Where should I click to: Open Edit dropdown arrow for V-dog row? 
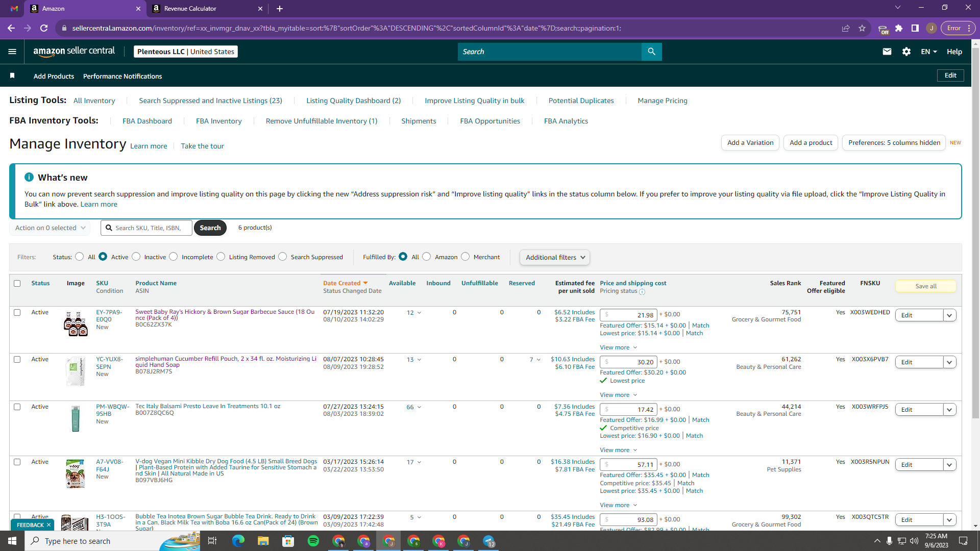pos(949,465)
